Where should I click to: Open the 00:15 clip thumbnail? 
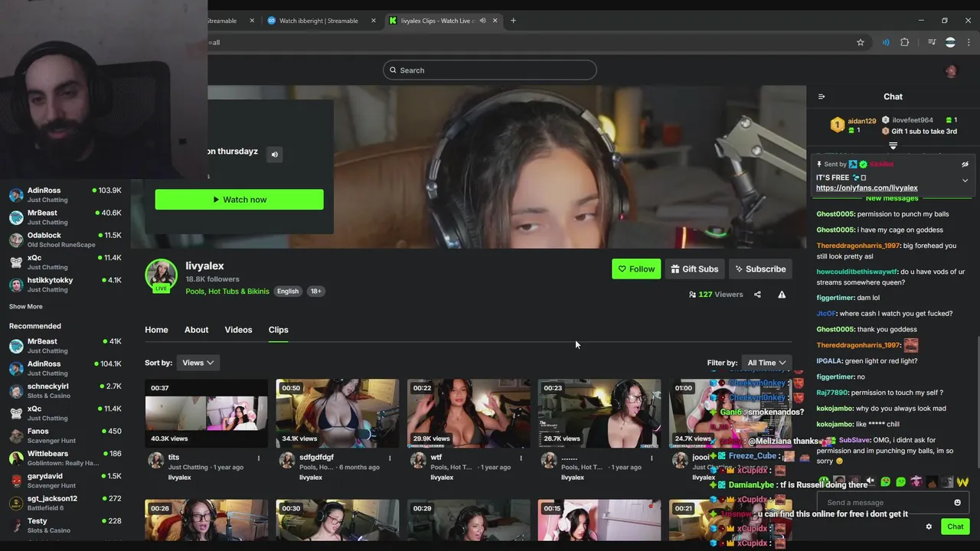pyautogui.click(x=599, y=520)
